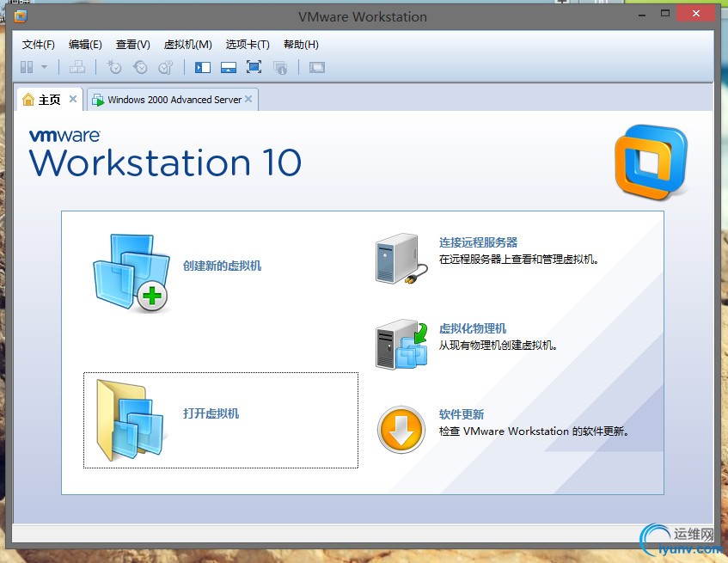The width and height of the screenshot is (728, 563).
Task: Toggle the library sidebar view icon
Action: pyautogui.click(x=203, y=68)
